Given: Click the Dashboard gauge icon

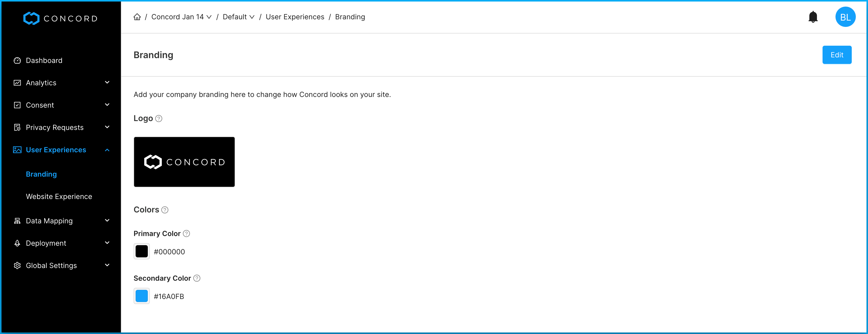Looking at the screenshot, I should point(17,61).
